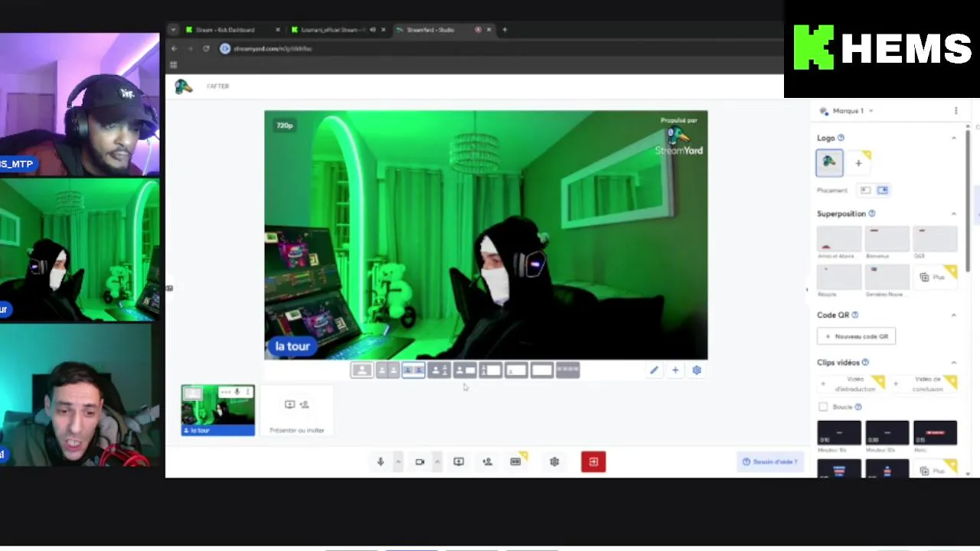Image resolution: width=980 pixels, height=551 pixels.
Task: Open camera options arrow next to camera
Action: (437, 462)
